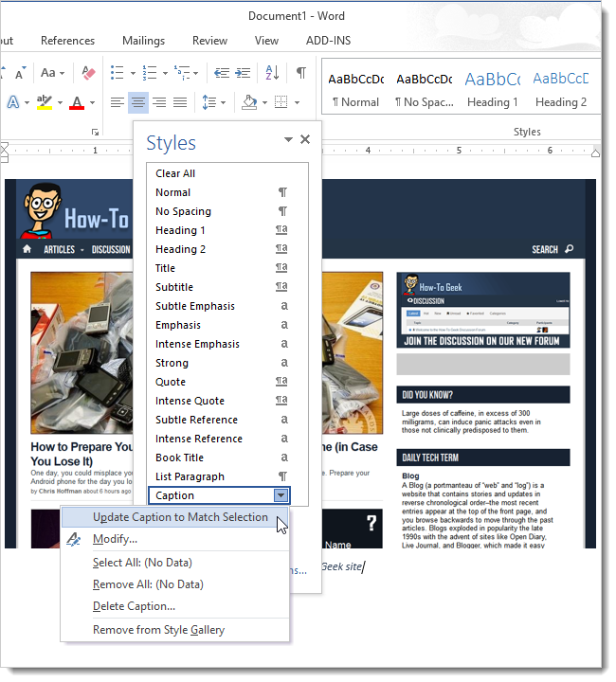
Task: Click the Numbering list icon
Action: pos(150,73)
